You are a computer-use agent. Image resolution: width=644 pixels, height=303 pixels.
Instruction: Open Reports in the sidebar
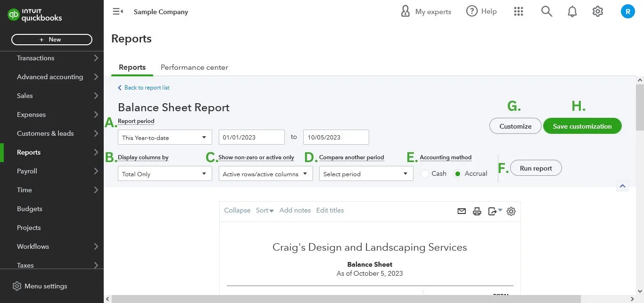click(x=52, y=152)
